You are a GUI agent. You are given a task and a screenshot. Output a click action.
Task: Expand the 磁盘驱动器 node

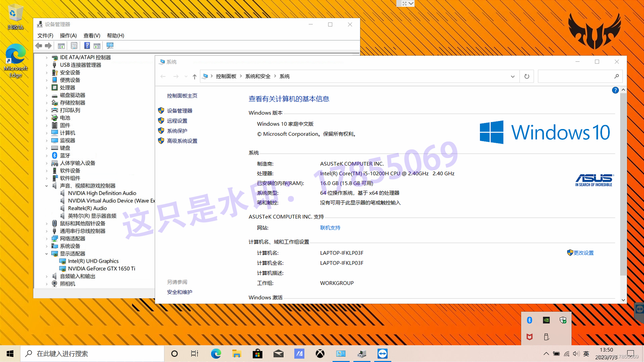(x=47, y=95)
